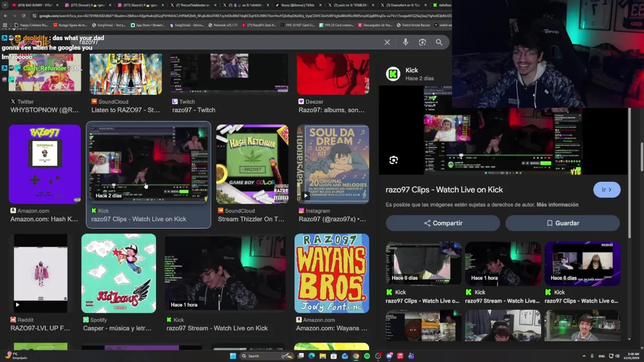
Task: Open Spotify from the taskbar
Action: point(367,356)
